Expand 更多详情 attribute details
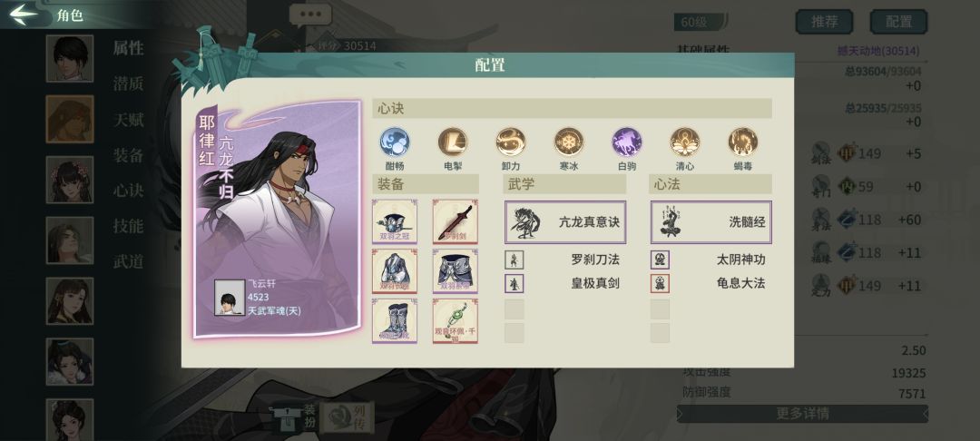The height and width of the screenshot is (441, 980). [x=802, y=414]
